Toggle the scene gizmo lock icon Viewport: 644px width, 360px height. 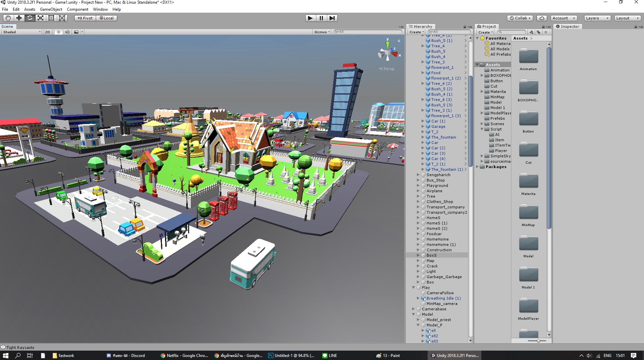(x=399, y=41)
